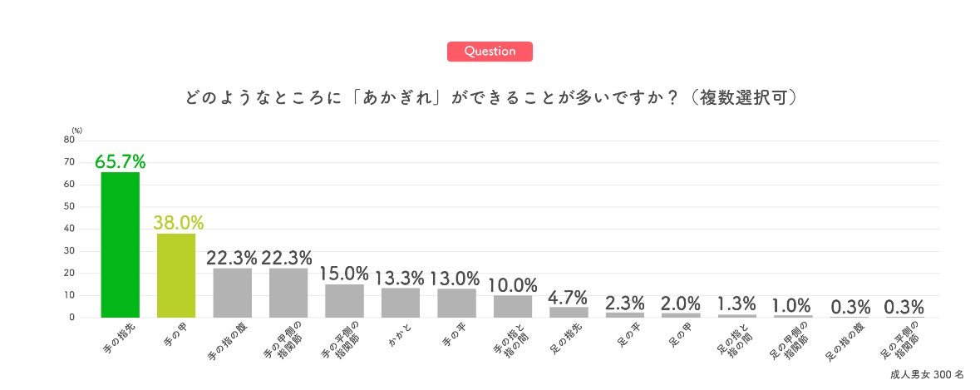Viewport: 980px width, 390px height.
Task: Click the 10.0% value label
Action: 512,285
